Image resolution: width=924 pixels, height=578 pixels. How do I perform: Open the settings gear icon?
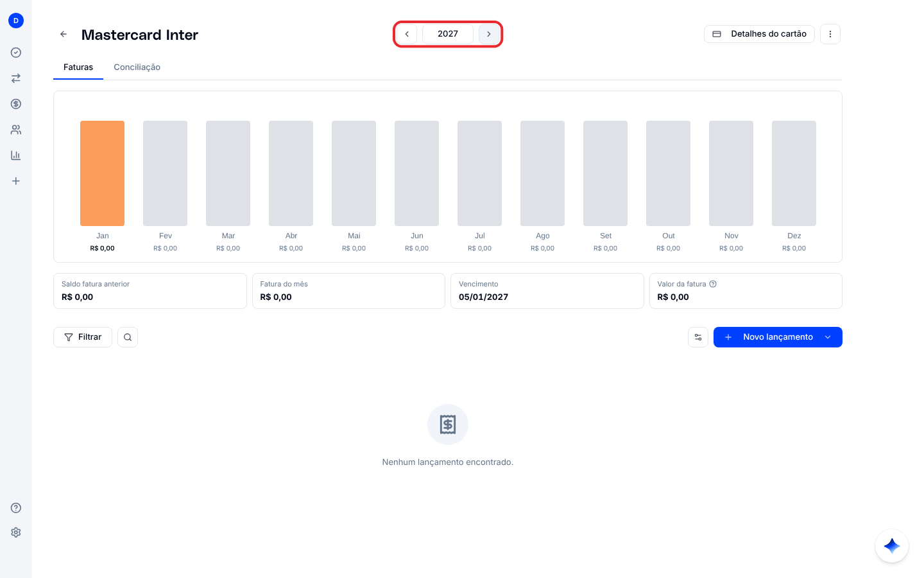click(x=16, y=532)
